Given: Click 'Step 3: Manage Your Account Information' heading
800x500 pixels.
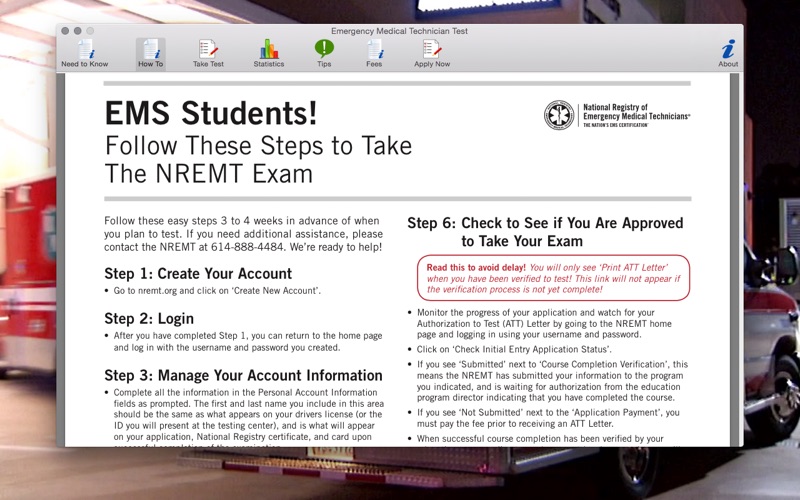Looking at the screenshot, I should [243, 376].
